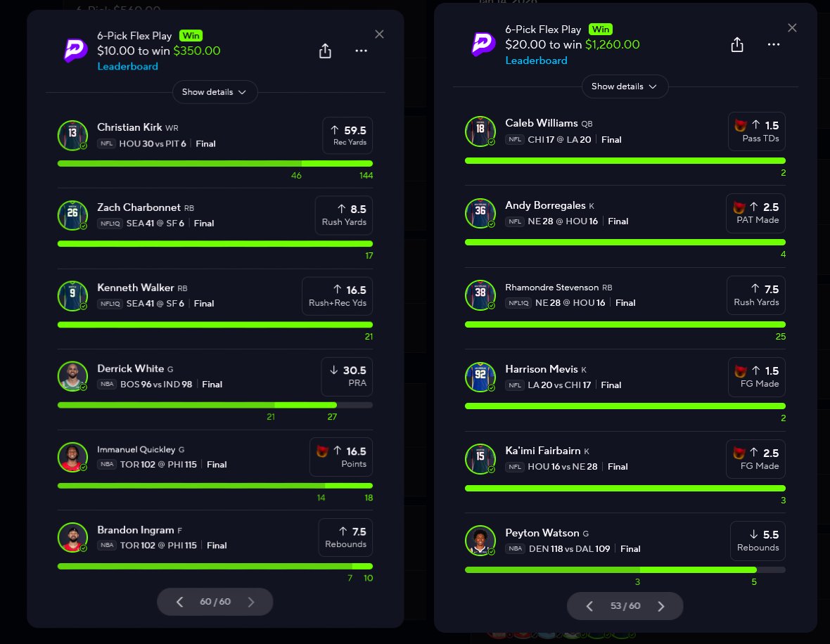The image size is (830, 644).
Task: Click PrizePicks logo on $20.00 entry
Action: pos(483,44)
